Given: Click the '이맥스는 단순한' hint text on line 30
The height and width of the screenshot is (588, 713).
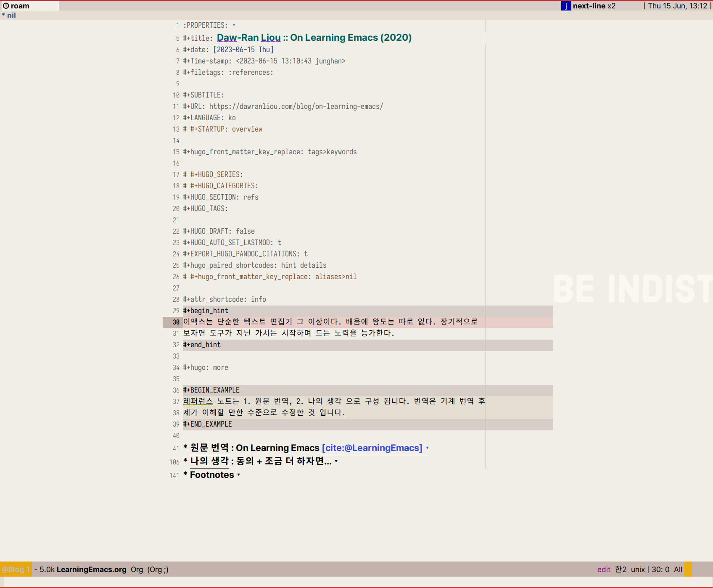Looking at the screenshot, I should point(330,322).
